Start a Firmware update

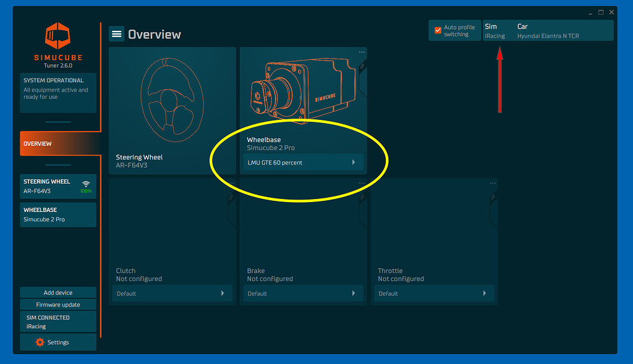pos(57,304)
